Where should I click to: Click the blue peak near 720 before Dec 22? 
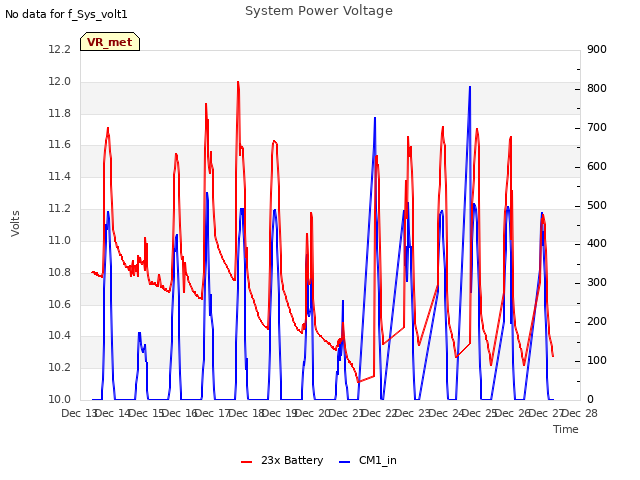375,118
